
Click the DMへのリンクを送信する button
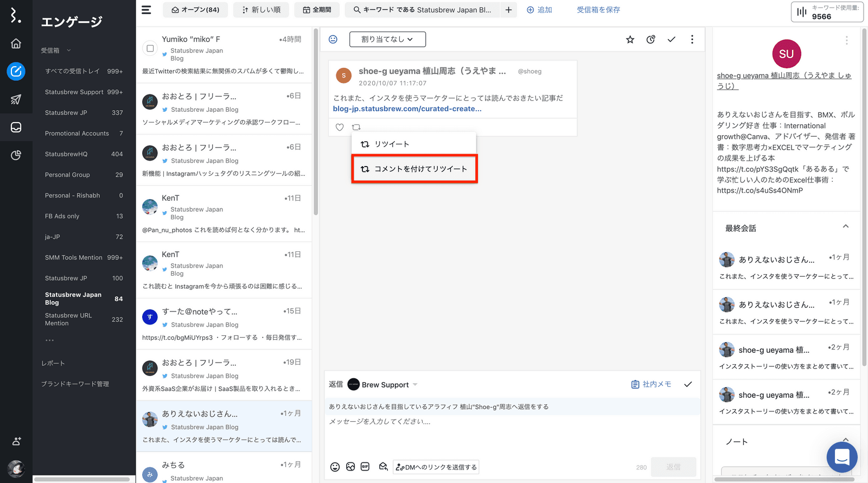click(x=436, y=467)
